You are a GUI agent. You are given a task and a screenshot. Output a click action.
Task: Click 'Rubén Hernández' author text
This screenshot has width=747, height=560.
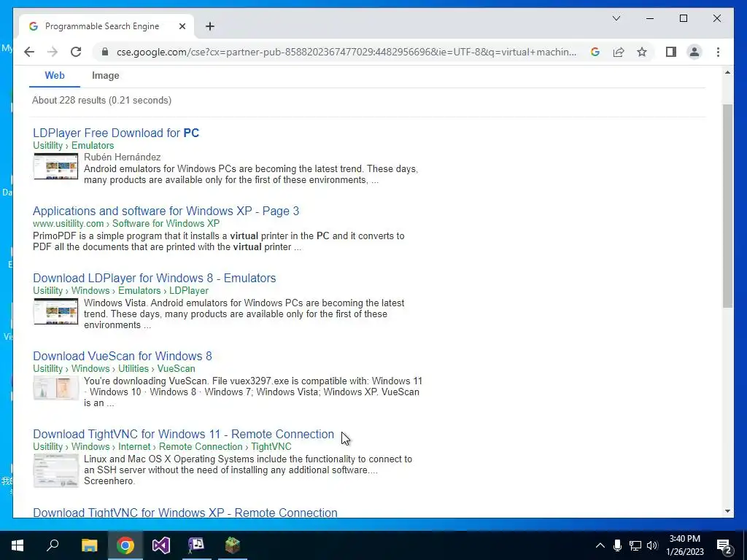123,157
